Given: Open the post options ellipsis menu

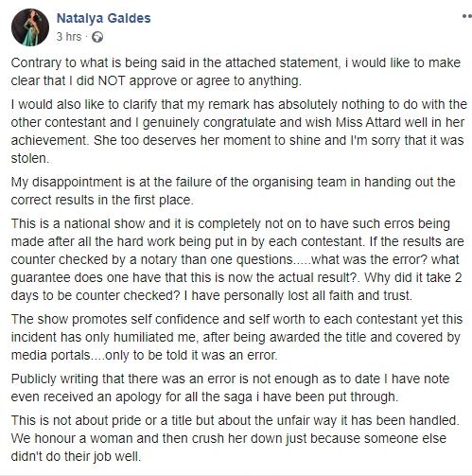Looking at the screenshot, I should click(467, 16).
